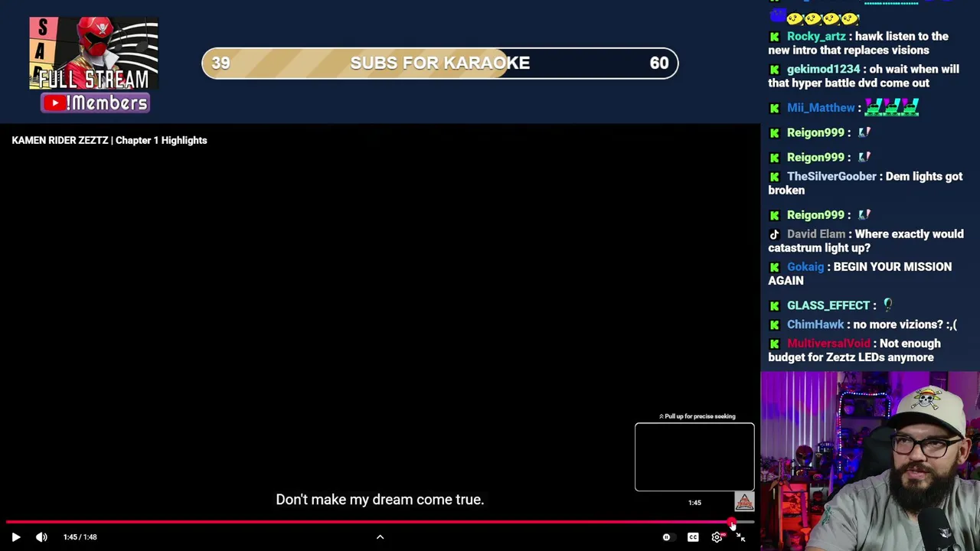Click username Mii_Matthew in chat
The image size is (980, 551).
pos(821,108)
